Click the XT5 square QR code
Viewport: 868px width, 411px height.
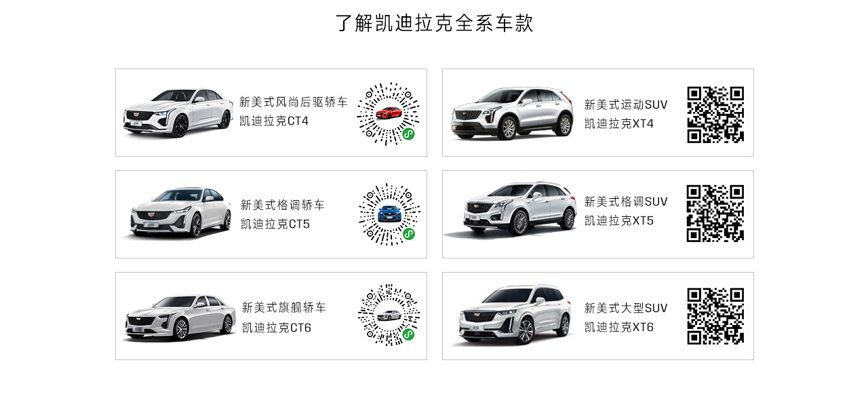715,213
